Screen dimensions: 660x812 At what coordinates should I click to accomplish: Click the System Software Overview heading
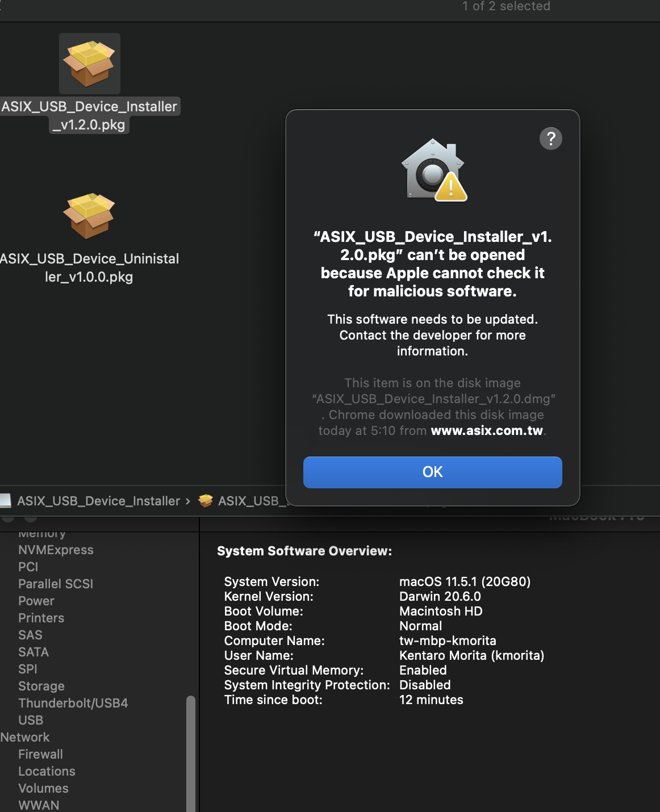[x=304, y=551]
